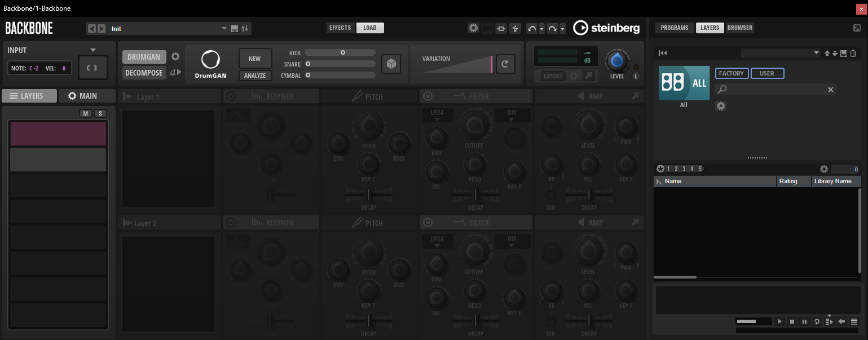Open export settings gear icon

point(574,76)
